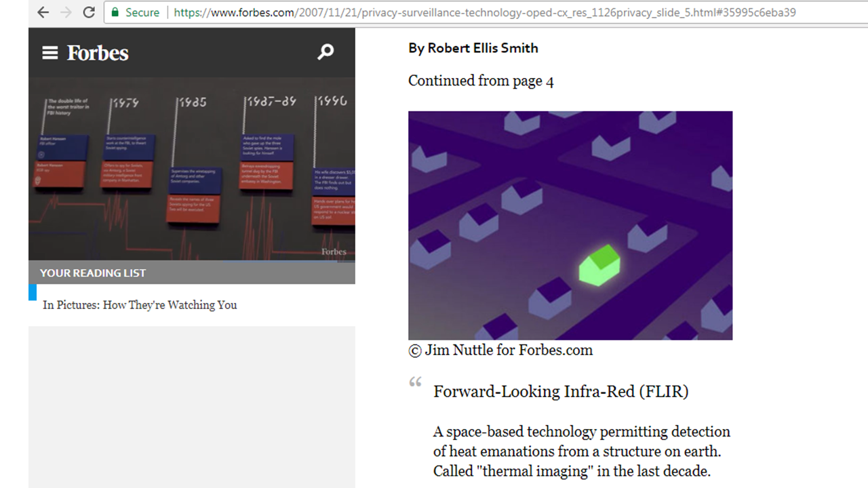Click the glowing green house illustration
The image size is (868, 488).
[599, 266]
